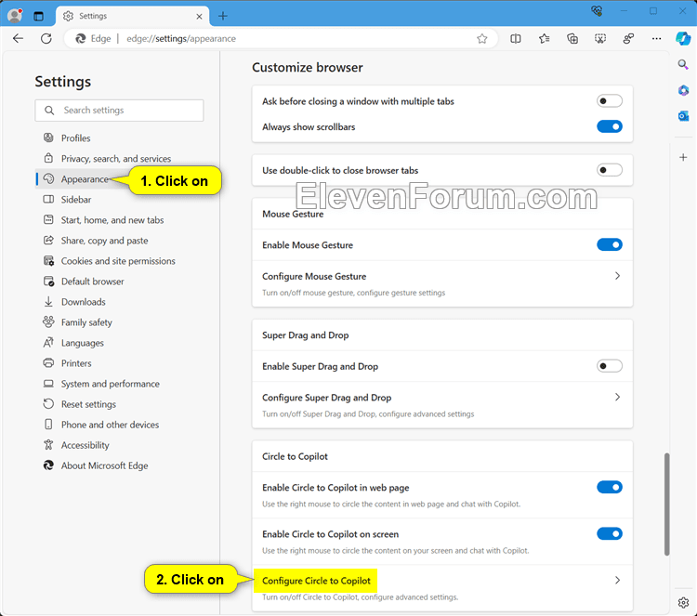697x616 pixels.
Task: Open split screen icon in toolbar
Action: 516,39
